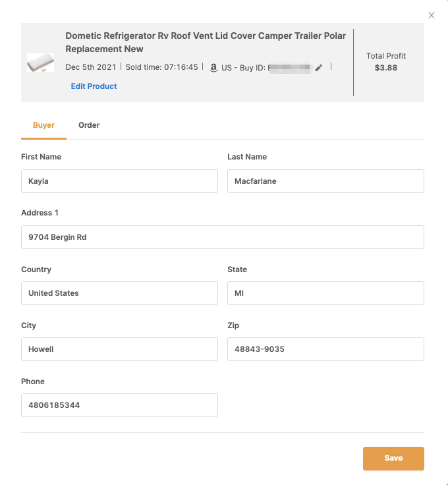This screenshot has height=485, width=448.
Task: Open the product thumbnail image
Action: [40, 63]
